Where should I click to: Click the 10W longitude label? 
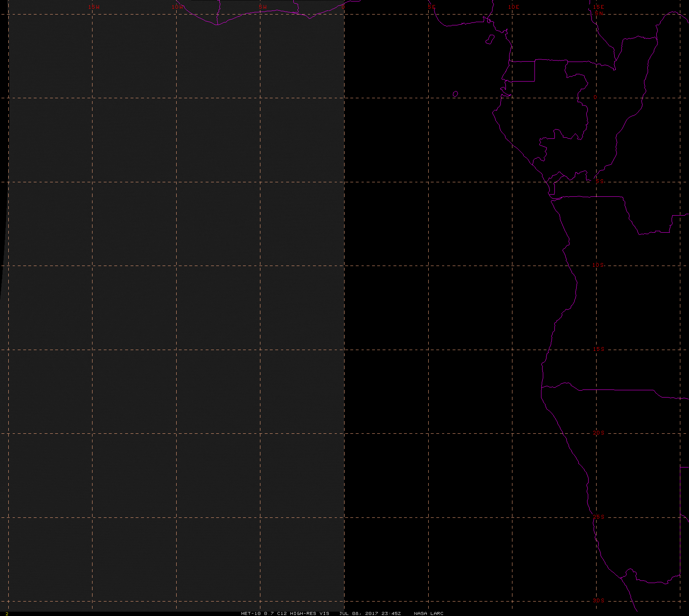coord(178,7)
